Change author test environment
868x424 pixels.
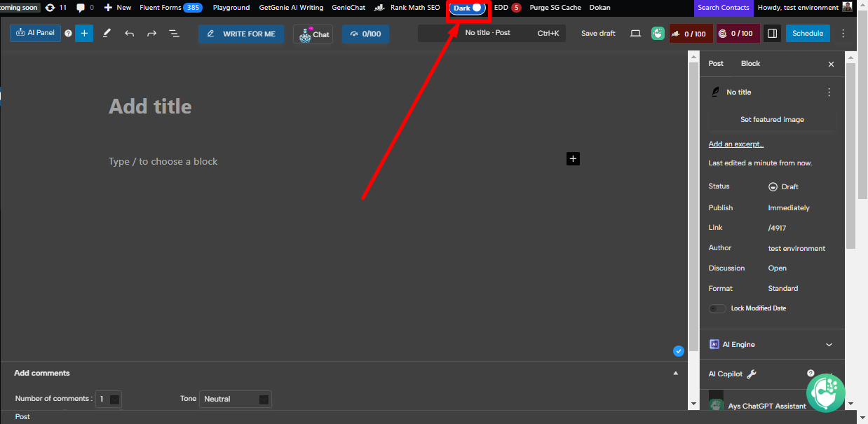pyautogui.click(x=796, y=248)
